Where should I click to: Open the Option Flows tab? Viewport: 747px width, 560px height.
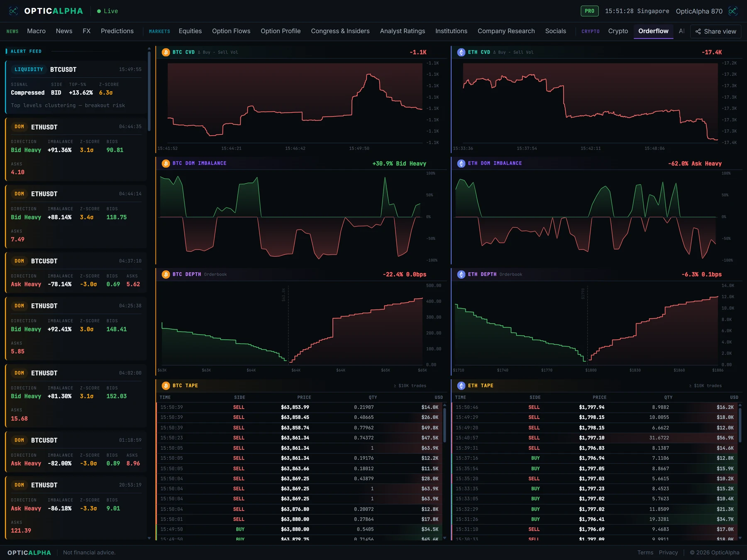231,31
